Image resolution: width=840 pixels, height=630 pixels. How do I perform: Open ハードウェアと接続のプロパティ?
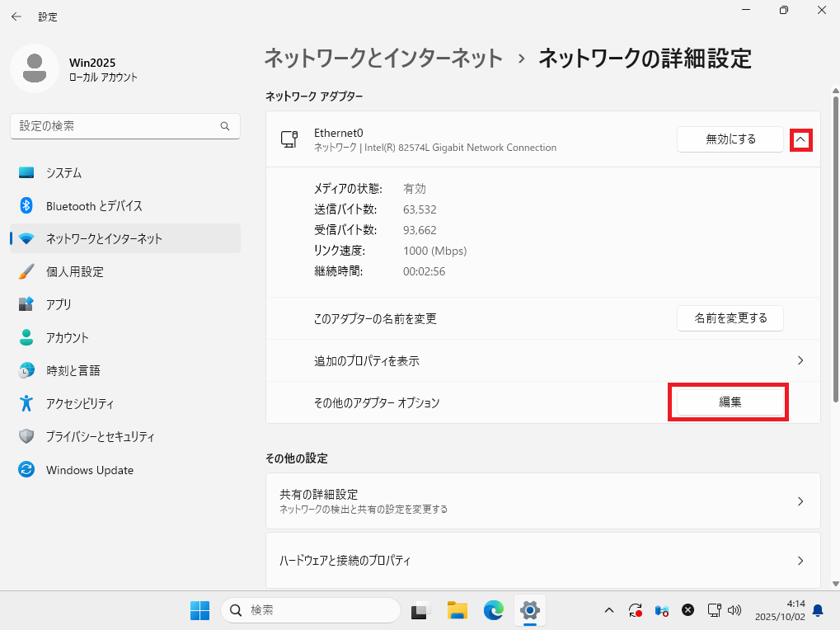pyautogui.click(x=542, y=561)
